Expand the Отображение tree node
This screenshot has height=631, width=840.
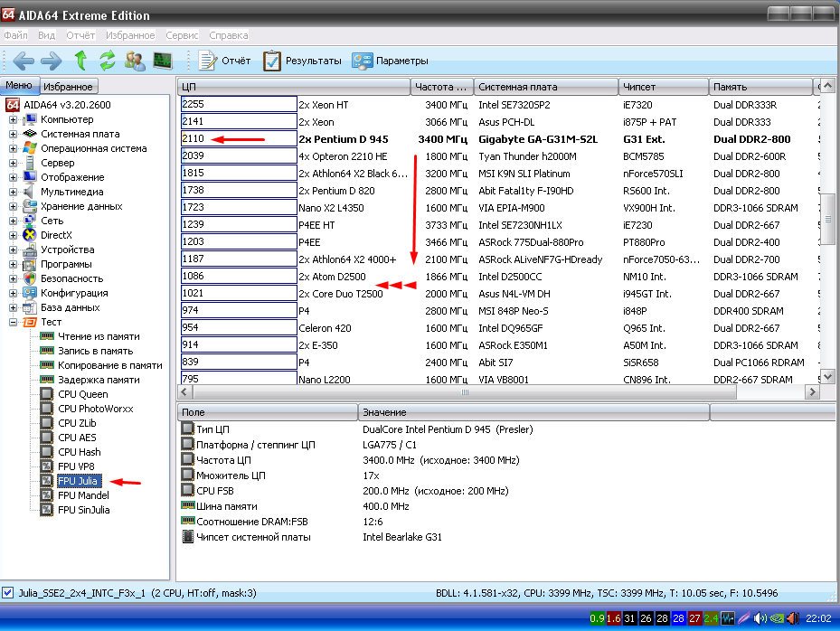13,177
